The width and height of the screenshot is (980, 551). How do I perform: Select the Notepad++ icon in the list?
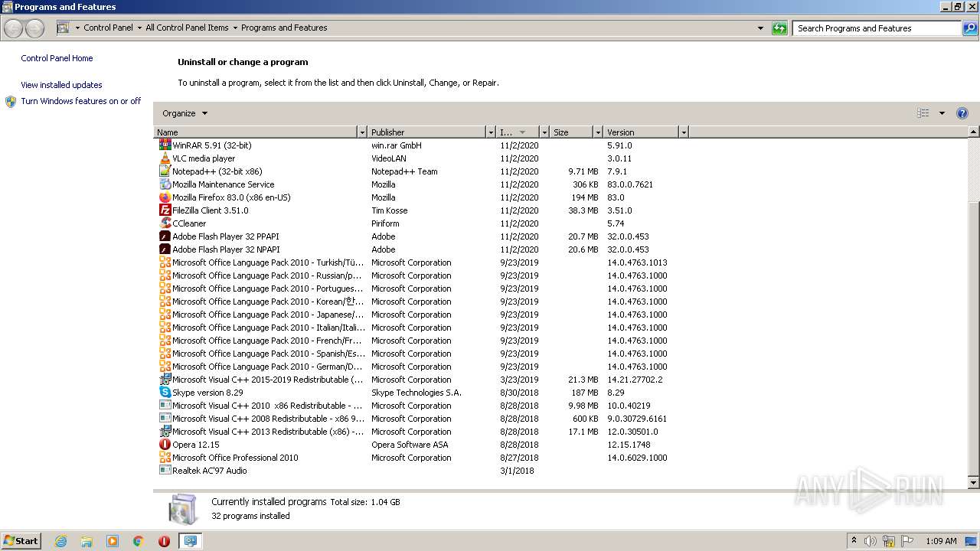pos(165,171)
